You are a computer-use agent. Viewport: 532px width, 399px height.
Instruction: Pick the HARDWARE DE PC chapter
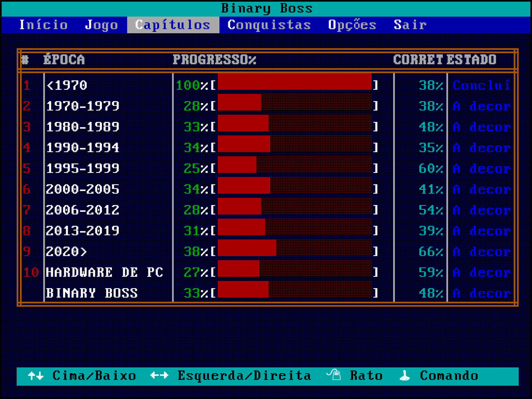pos(104,272)
